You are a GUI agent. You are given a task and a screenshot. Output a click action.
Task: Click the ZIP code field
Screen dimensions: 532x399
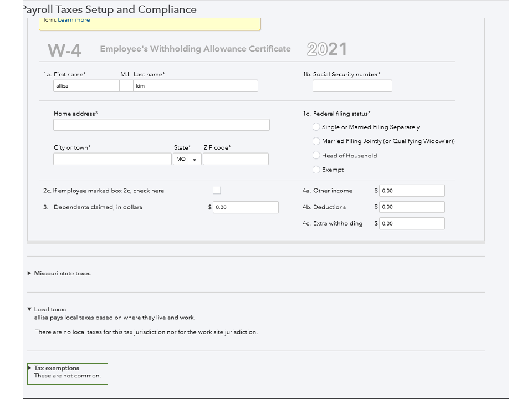(236, 159)
